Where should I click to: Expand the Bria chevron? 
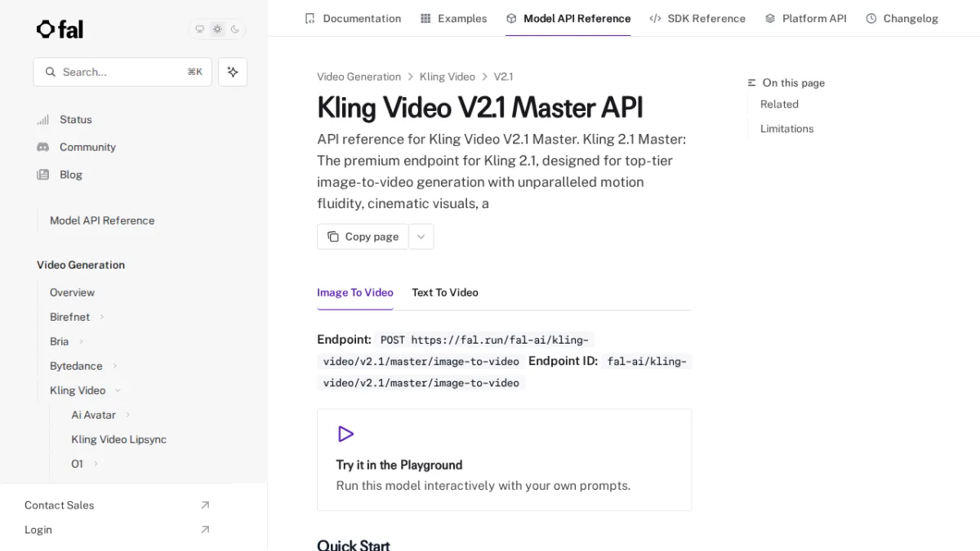tap(81, 341)
